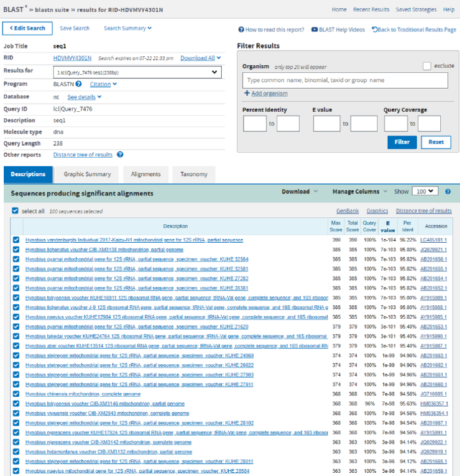This screenshot has height=476, width=460.
Task: Click the Edit Search back button
Action: [x=27, y=28]
